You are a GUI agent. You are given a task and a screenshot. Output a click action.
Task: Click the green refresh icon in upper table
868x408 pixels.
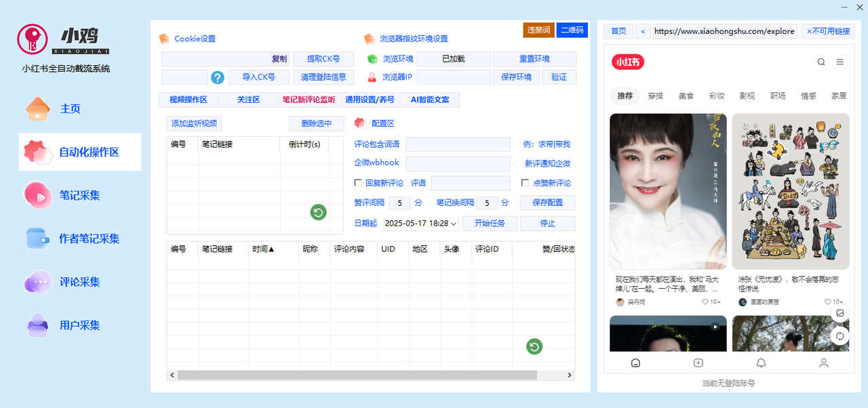[x=318, y=212]
